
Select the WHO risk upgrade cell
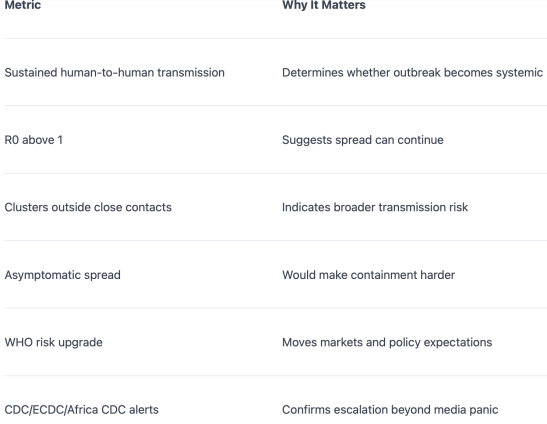coord(53,342)
